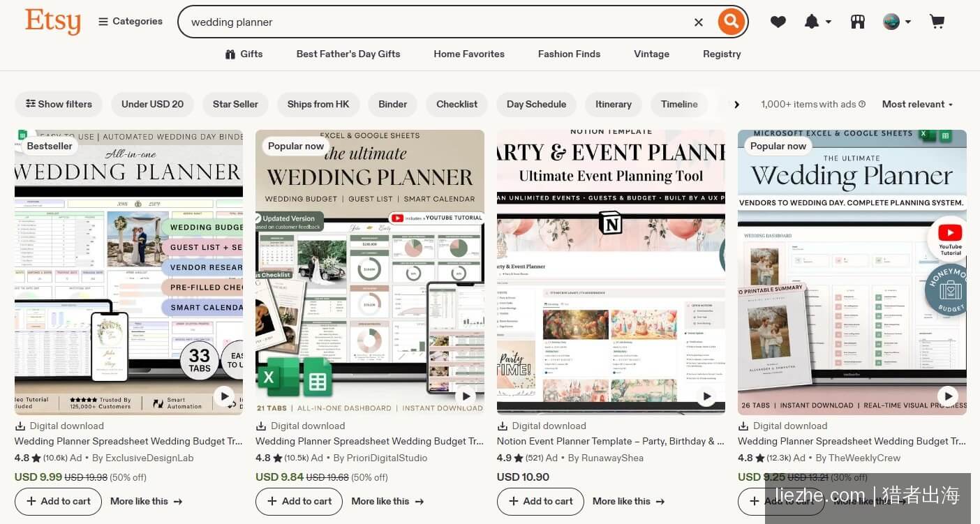Select the Itinerary chip
Viewport: 980px width, 524px height.
(x=614, y=104)
